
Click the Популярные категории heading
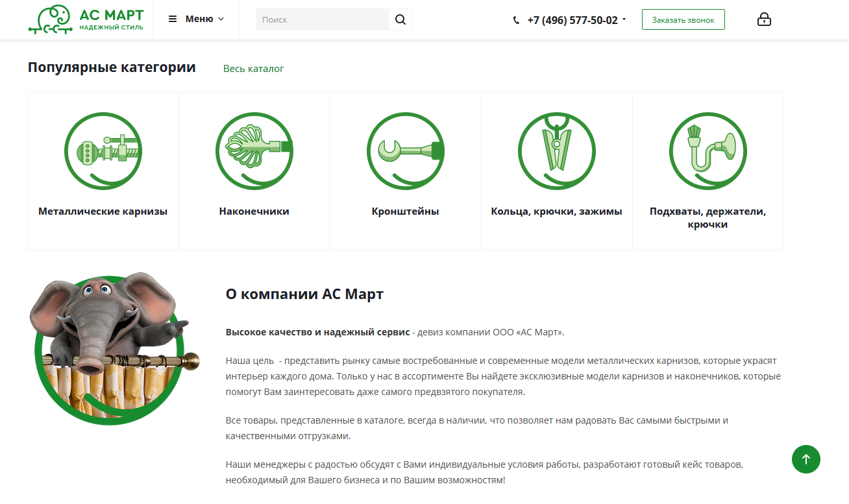[112, 67]
